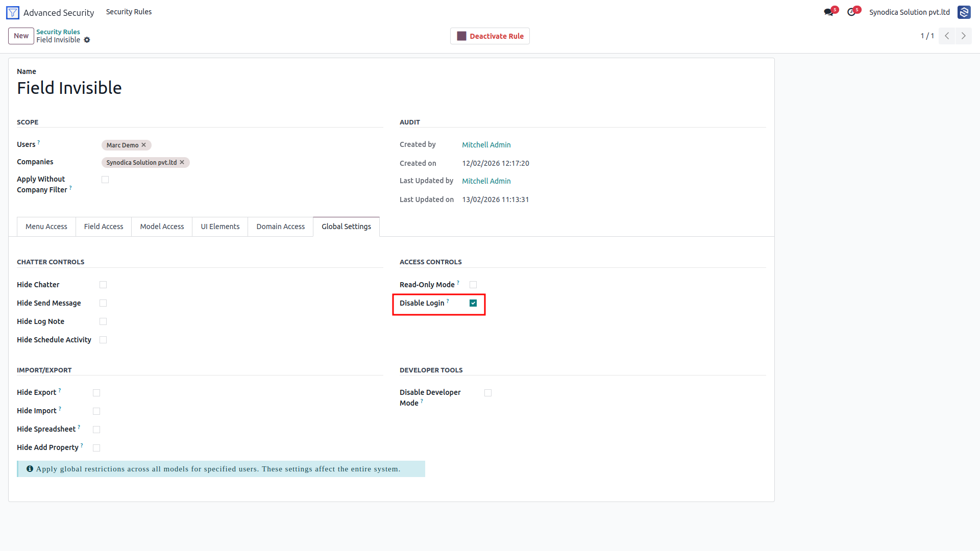Viewport: 980px width, 551px height.
Task: Open Mitchell Admin link under Last Updated by
Action: click(x=486, y=181)
